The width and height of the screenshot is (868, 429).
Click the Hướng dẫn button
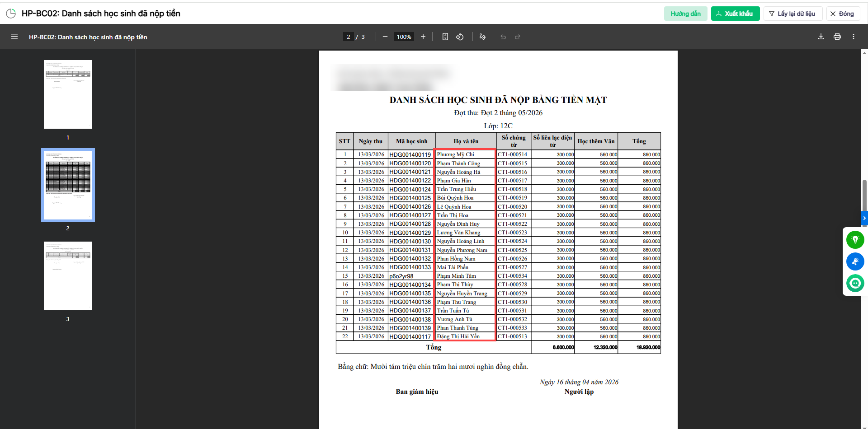point(685,14)
